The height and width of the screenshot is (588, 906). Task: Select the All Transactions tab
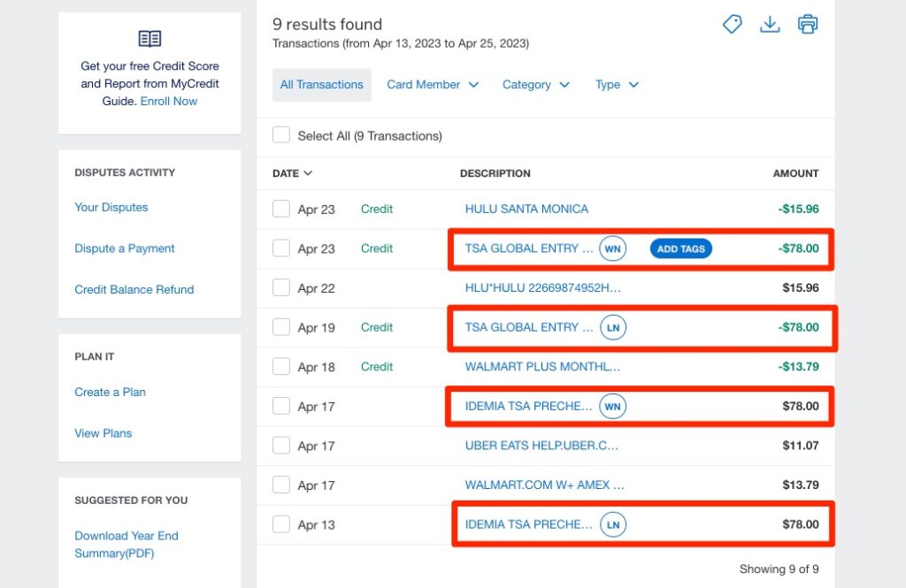[x=321, y=85]
